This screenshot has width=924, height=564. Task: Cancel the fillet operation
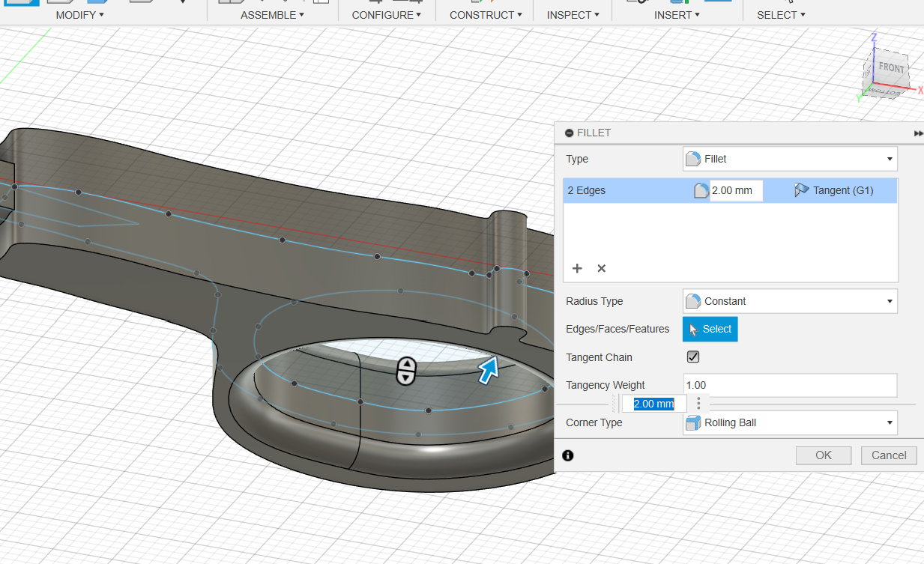click(889, 455)
